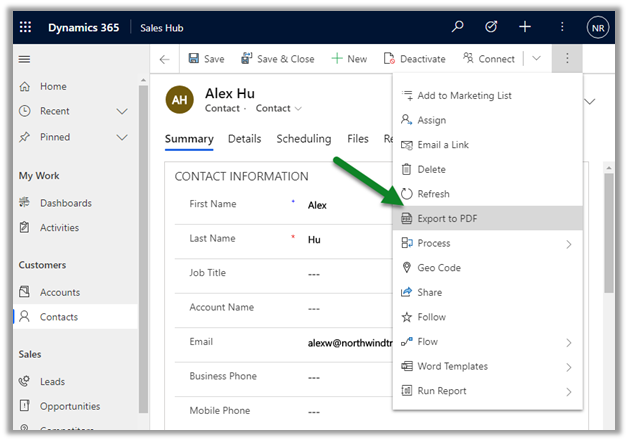Viewport: 628px width, 441px height.
Task: Collapse the hamburger navigation menu
Action: tap(25, 59)
